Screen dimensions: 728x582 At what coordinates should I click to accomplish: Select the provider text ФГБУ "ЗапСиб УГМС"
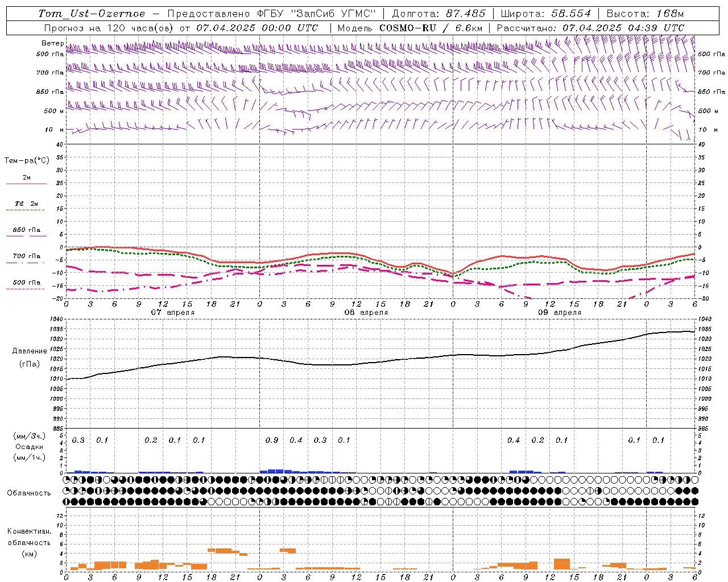[318, 14]
